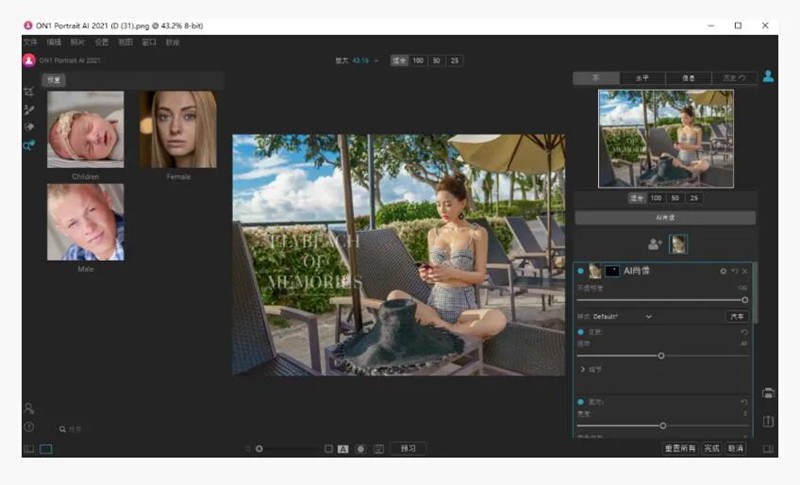Toggle the left panel layout icon at bottom
The height and width of the screenshot is (485, 800).
pos(29,449)
